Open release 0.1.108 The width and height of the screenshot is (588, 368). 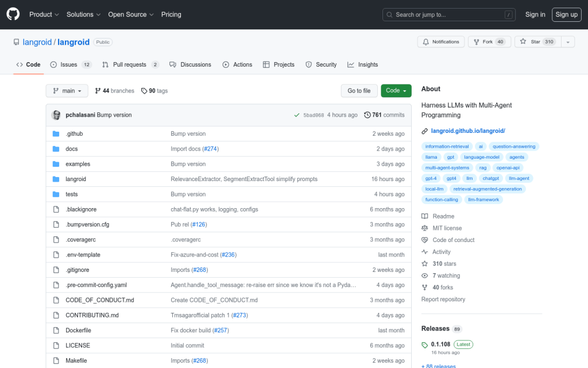[440, 344]
